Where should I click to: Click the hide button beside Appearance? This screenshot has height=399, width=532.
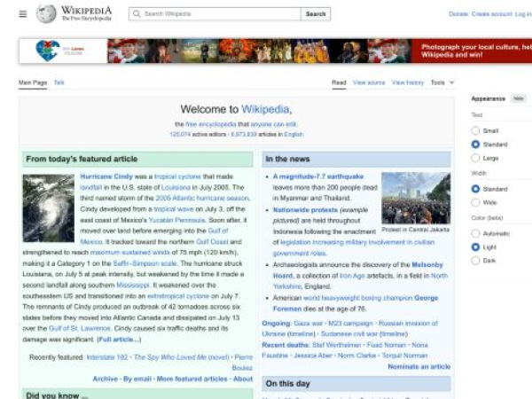(519, 98)
